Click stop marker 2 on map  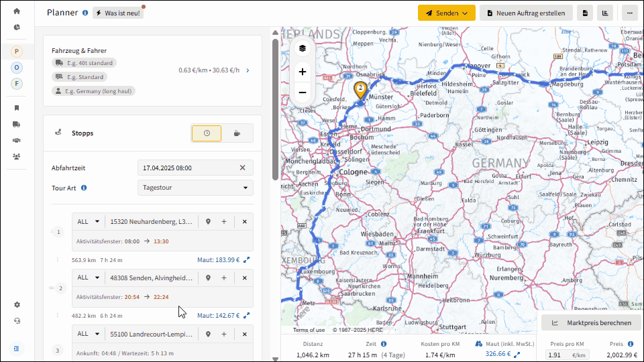coord(360,90)
